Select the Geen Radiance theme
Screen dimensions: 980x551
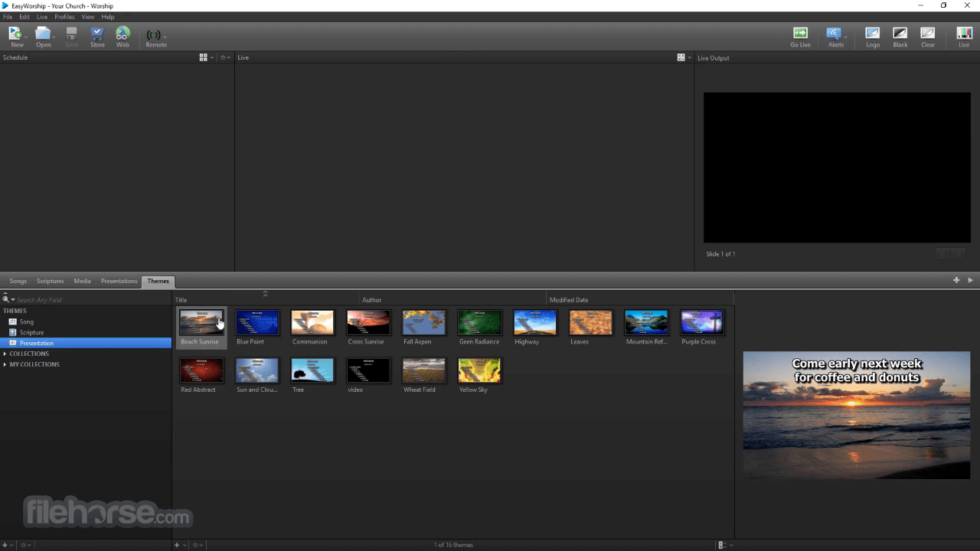point(479,322)
